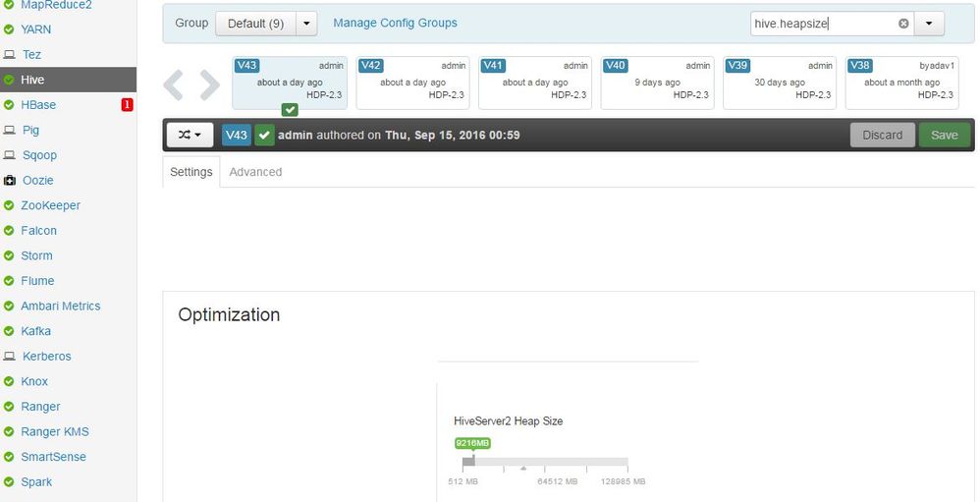Open the Ambari Metrics service

60,307
